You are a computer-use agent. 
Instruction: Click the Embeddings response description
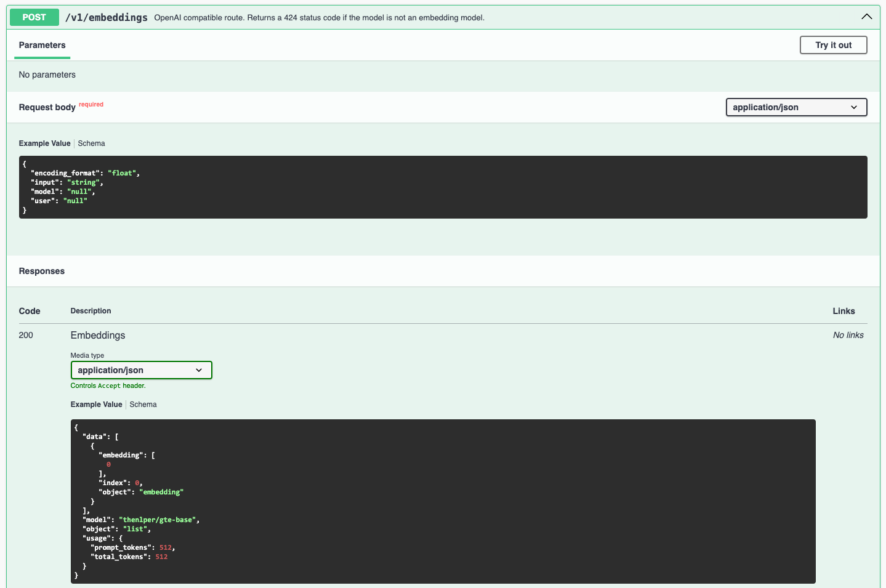point(98,335)
